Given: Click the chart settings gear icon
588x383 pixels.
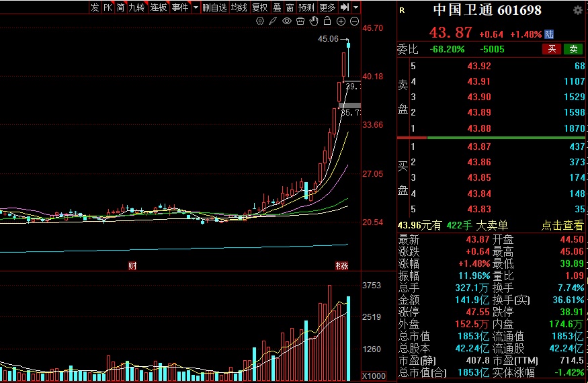Looking at the screenshot, I should (x=261, y=22).
